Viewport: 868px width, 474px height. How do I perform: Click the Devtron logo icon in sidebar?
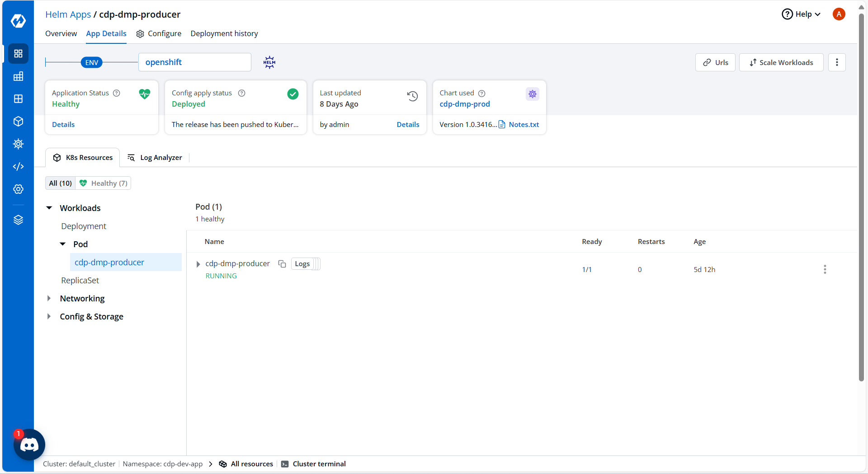click(x=18, y=21)
